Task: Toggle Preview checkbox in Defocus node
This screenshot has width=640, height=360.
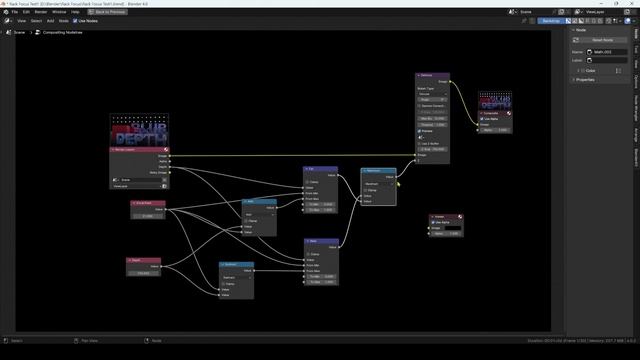Action: pos(419,131)
